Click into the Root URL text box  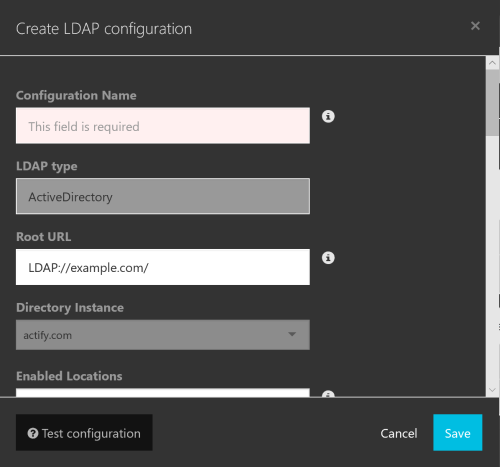(163, 267)
